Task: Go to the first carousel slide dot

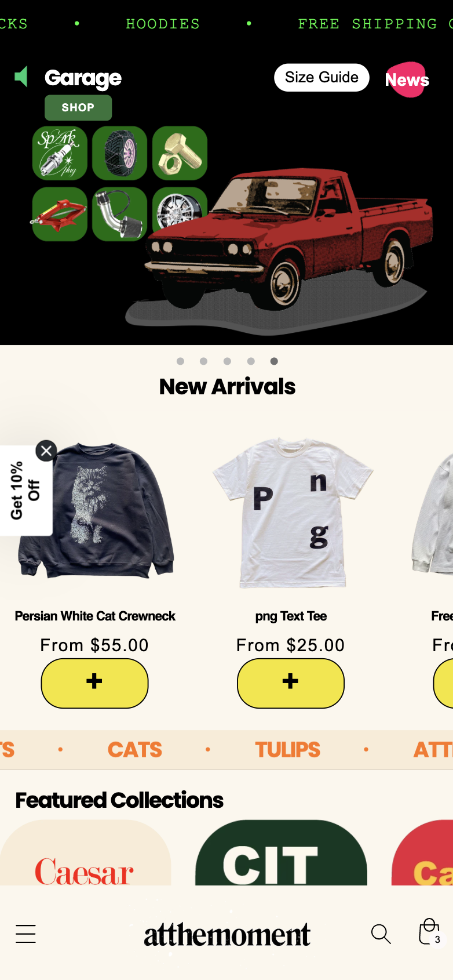Action: point(181,361)
